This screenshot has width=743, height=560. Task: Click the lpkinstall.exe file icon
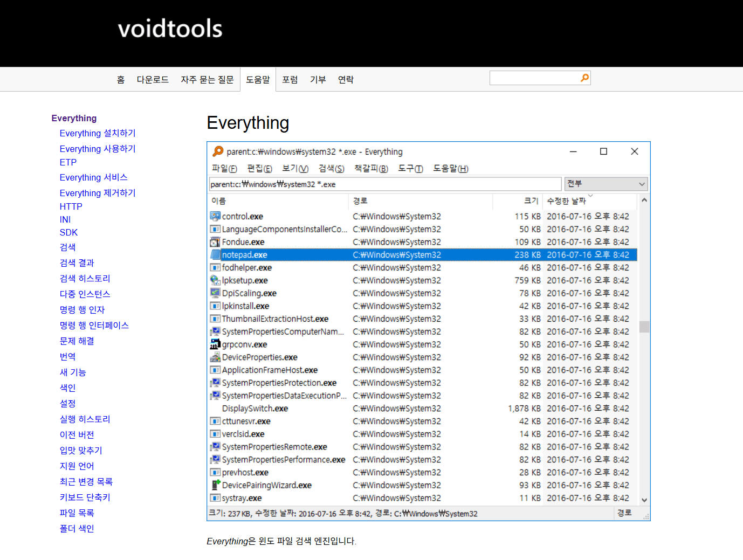[x=215, y=306]
